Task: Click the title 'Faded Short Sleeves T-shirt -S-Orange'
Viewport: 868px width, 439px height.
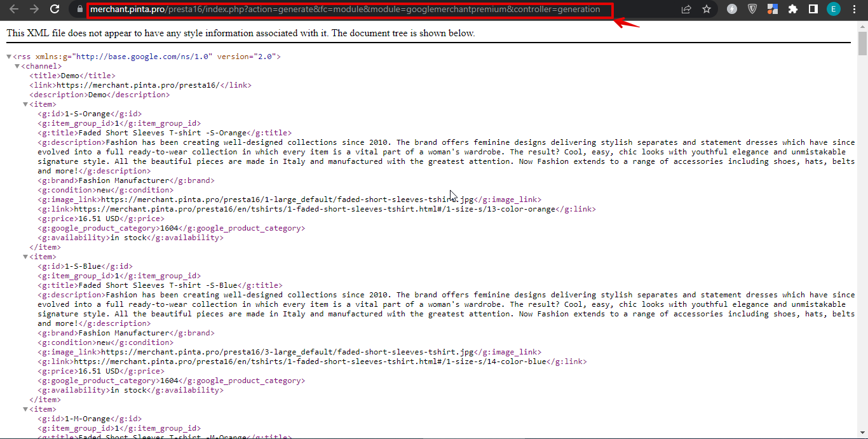Action: [x=162, y=133]
